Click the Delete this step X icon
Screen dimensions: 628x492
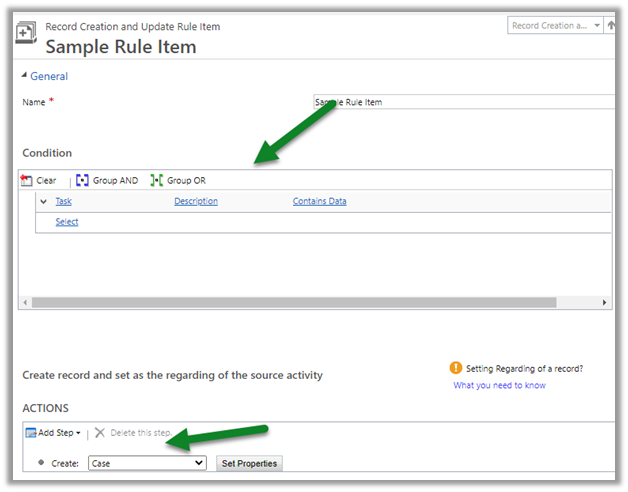pos(101,433)
